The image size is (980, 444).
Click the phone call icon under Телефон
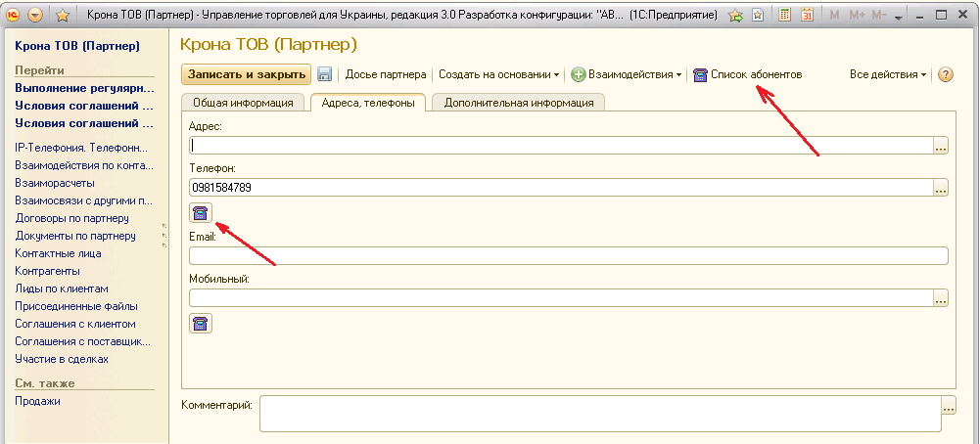pos(201,213)
